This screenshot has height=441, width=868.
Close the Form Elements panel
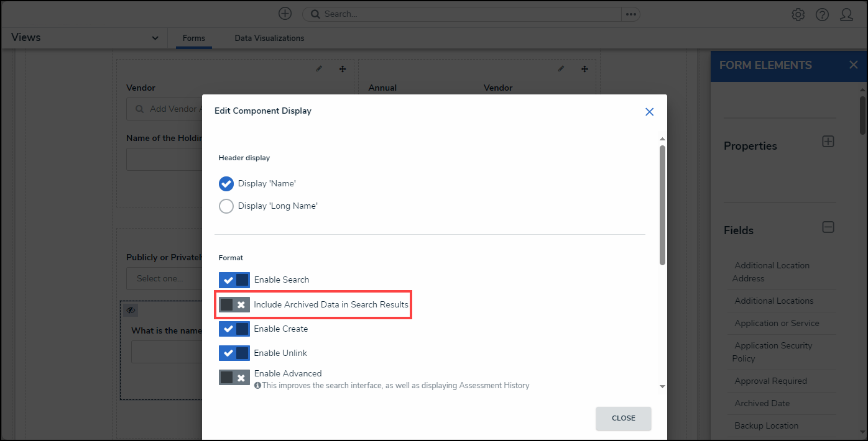pyautogui.click(x=853, y=65)
